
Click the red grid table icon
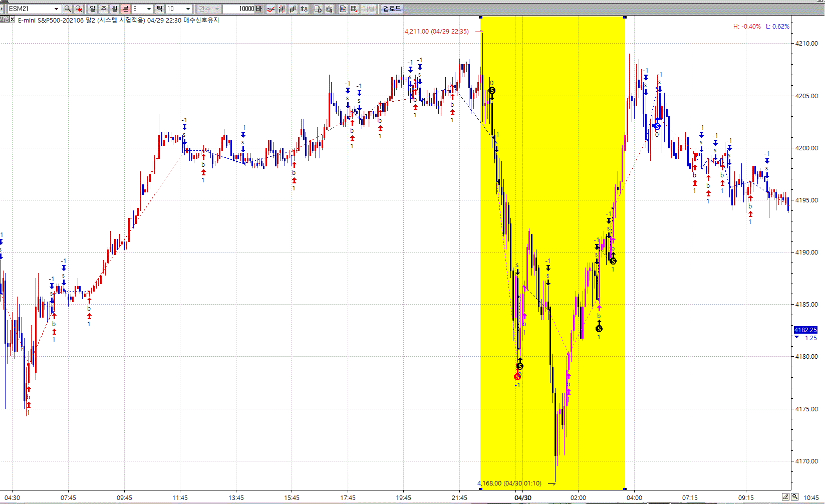pos(354,9)
